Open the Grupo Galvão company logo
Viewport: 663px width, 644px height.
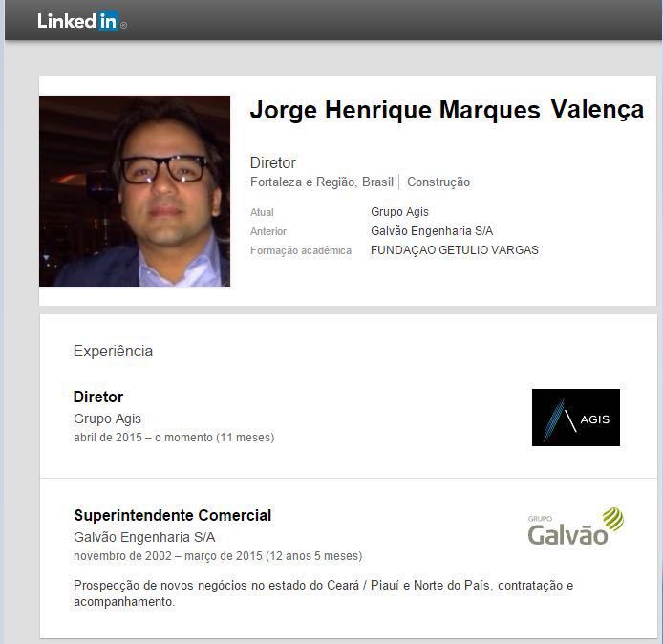point(576,526)
